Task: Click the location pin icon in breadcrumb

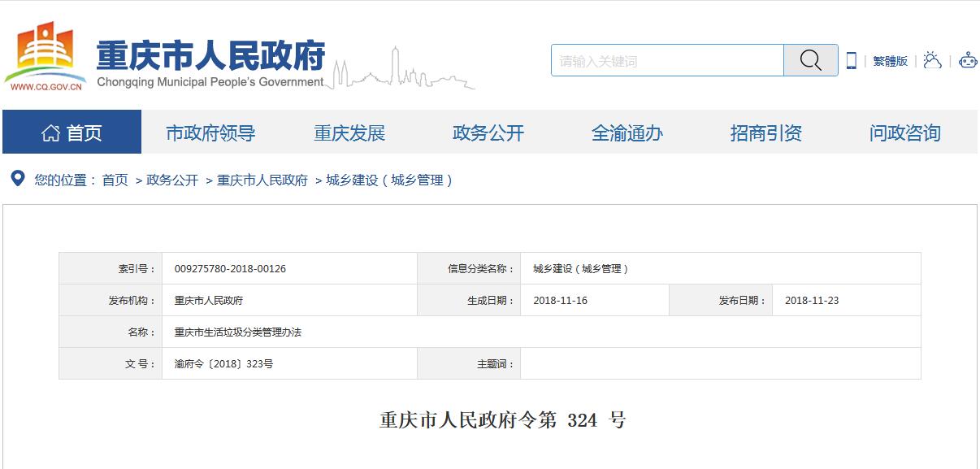Action: tap(17, 179)
